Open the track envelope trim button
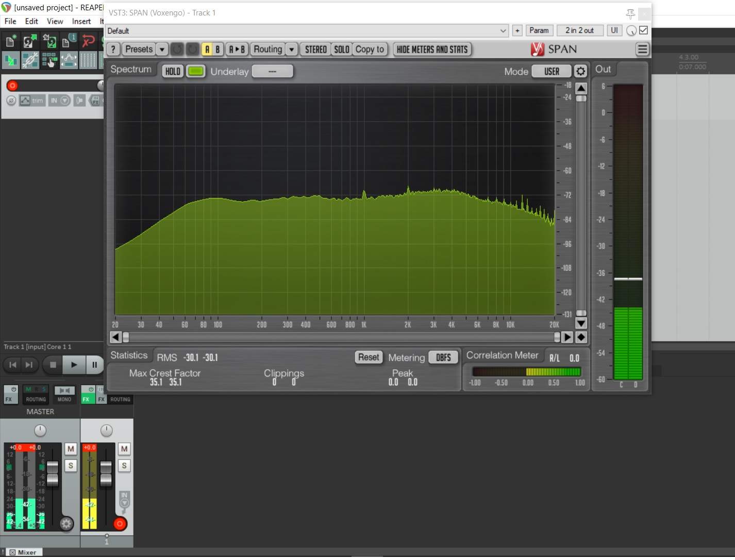The height and width of the screenshot is (560, 735). [x=32, y=101]
